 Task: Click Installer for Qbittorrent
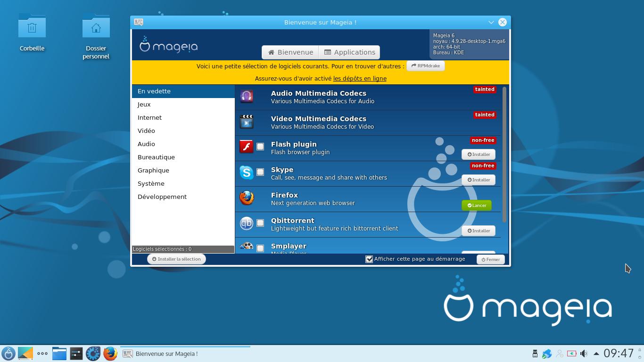[478, 231]
